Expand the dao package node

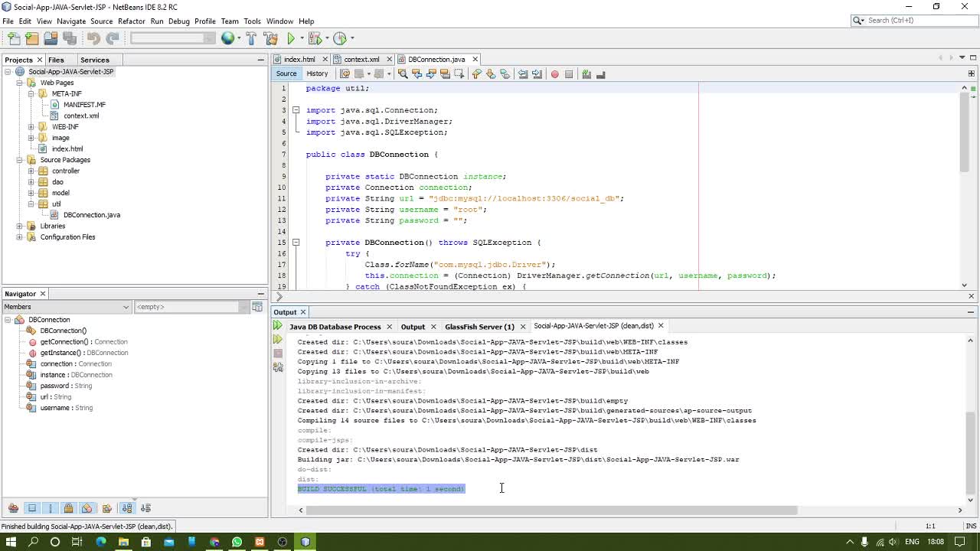click(x=31, y=182)
